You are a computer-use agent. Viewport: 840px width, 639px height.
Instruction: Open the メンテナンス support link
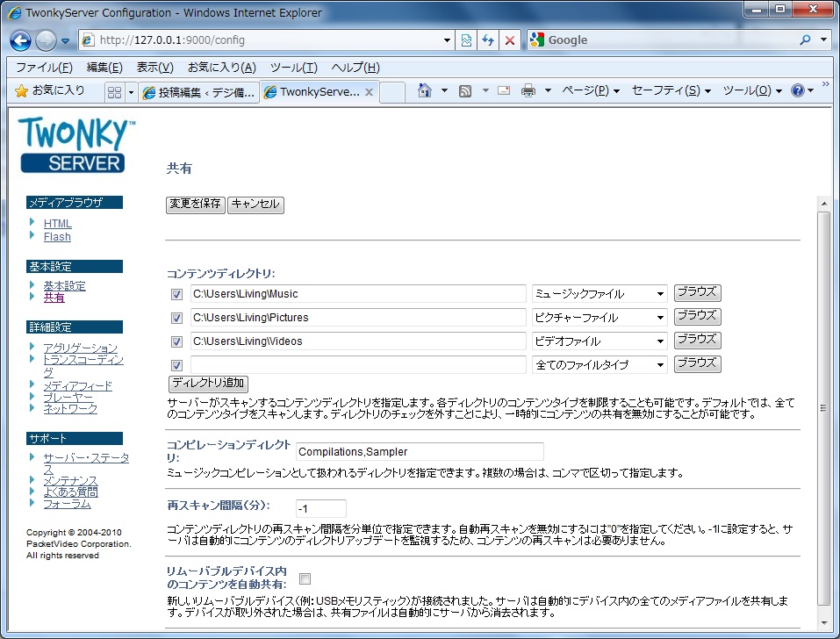(70, 480)
